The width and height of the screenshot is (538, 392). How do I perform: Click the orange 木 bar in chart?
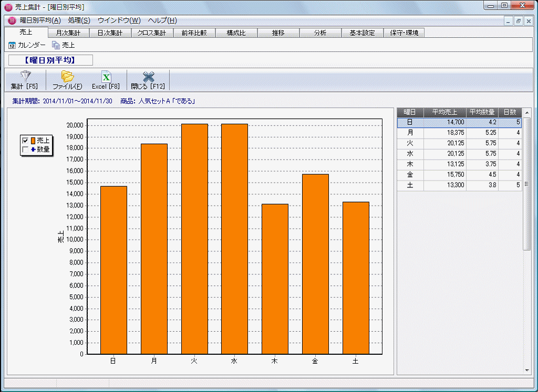[275, 279]
